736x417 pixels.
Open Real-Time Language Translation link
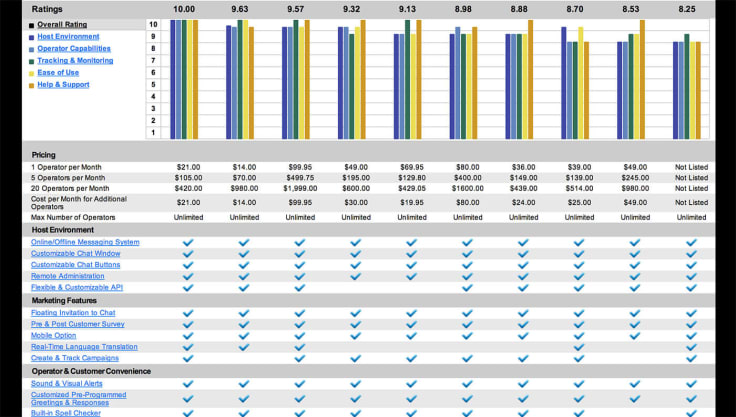click(x=84, y=347)
